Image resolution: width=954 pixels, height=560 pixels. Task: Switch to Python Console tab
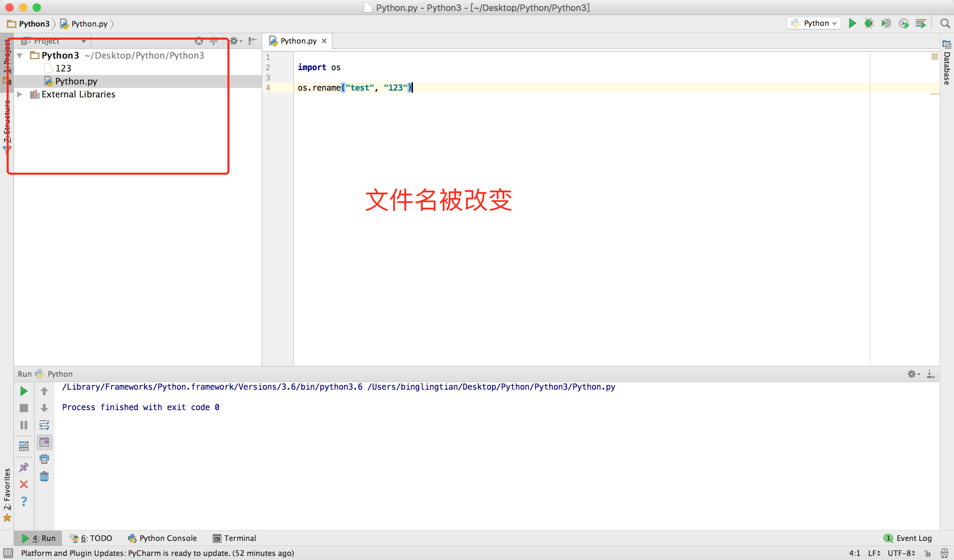point(163,538)
